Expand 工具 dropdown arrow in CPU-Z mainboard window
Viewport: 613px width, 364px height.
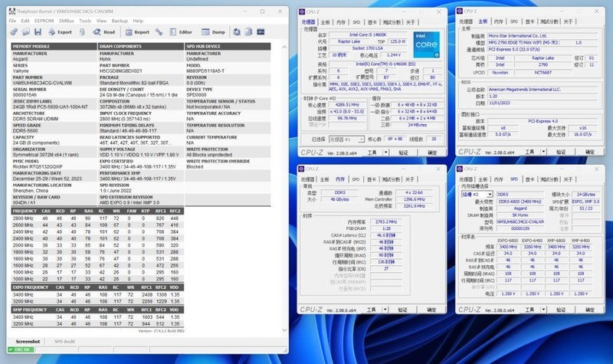pos(544,152)
